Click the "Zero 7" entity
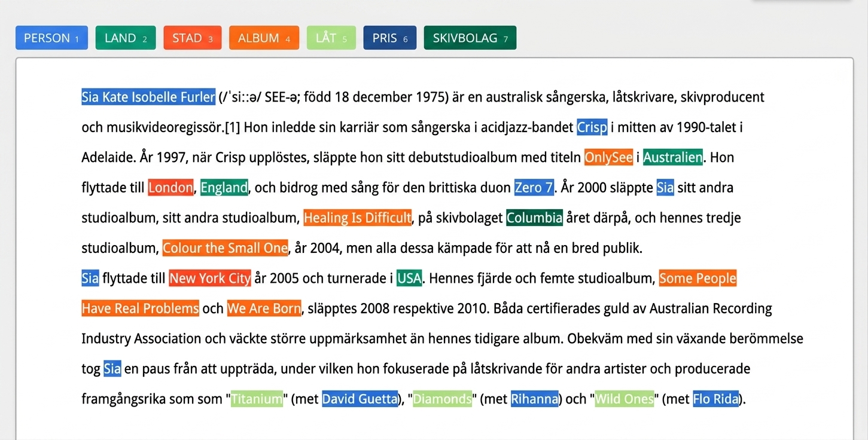 coord(534,188)
